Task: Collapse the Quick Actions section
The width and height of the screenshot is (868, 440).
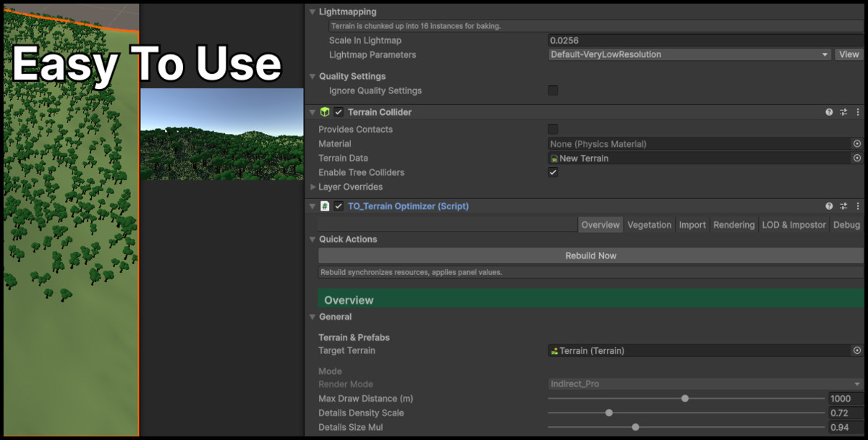Action: click(313, 240)
